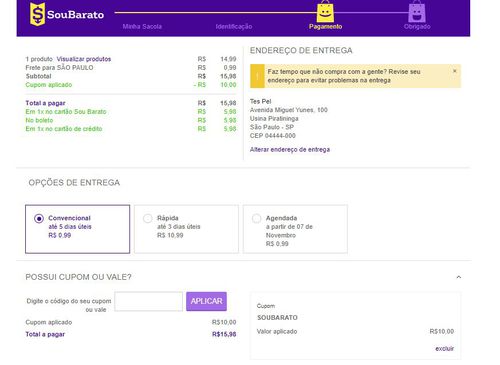
Task: Select the Pagamento step label
Action: (325, 27)
